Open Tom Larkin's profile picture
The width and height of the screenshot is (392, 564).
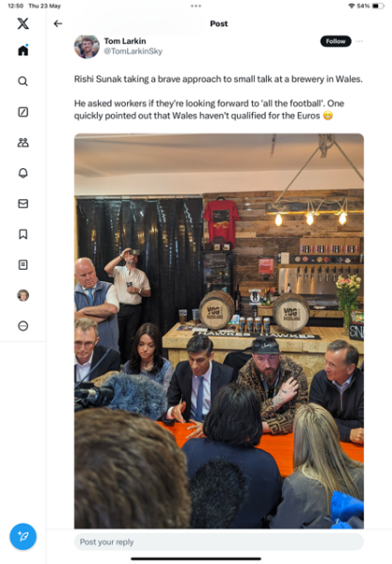point(86,46)
